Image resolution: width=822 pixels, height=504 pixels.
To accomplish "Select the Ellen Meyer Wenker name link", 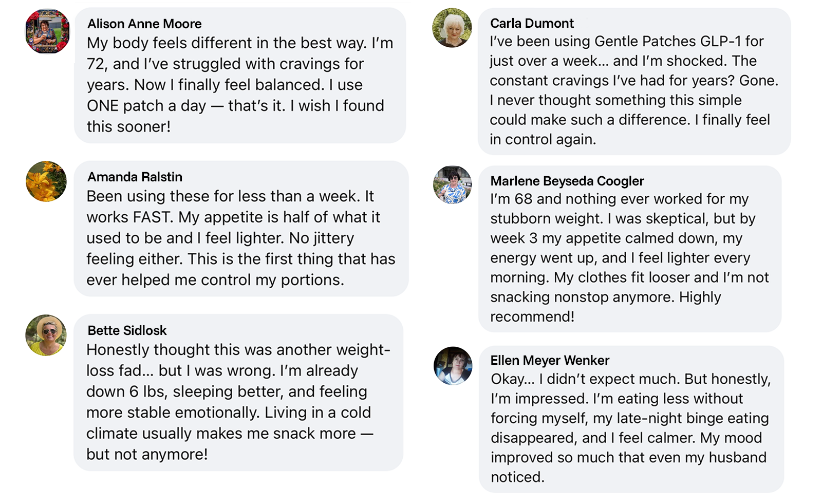I will tap(550, 360).
